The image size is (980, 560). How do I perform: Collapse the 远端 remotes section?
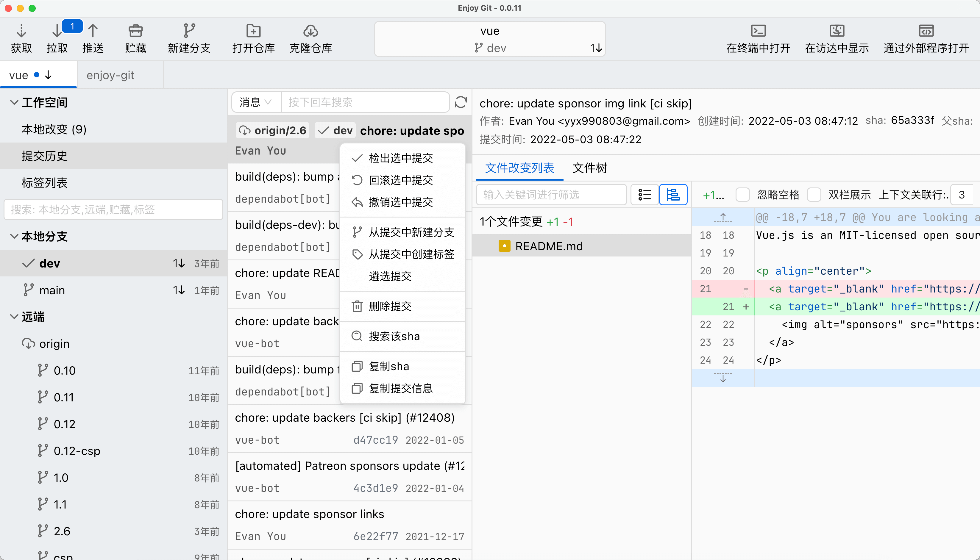(x=14, y=317)
